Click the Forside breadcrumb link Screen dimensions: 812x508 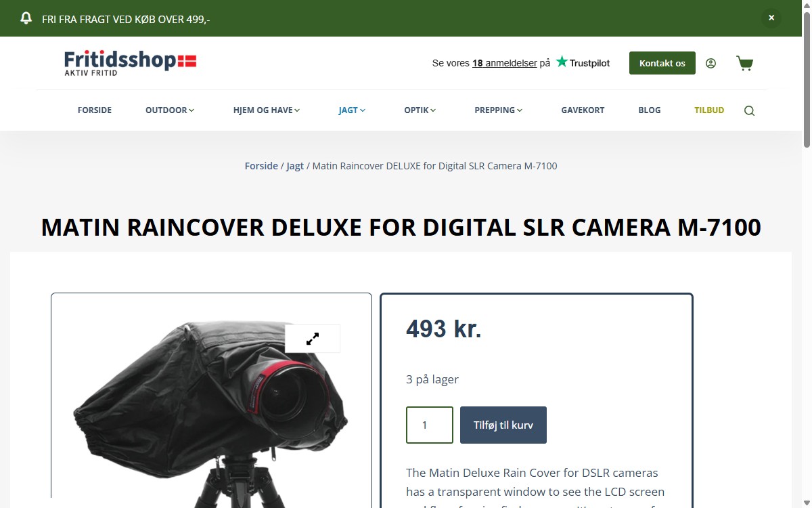click(x=261, y=166)
